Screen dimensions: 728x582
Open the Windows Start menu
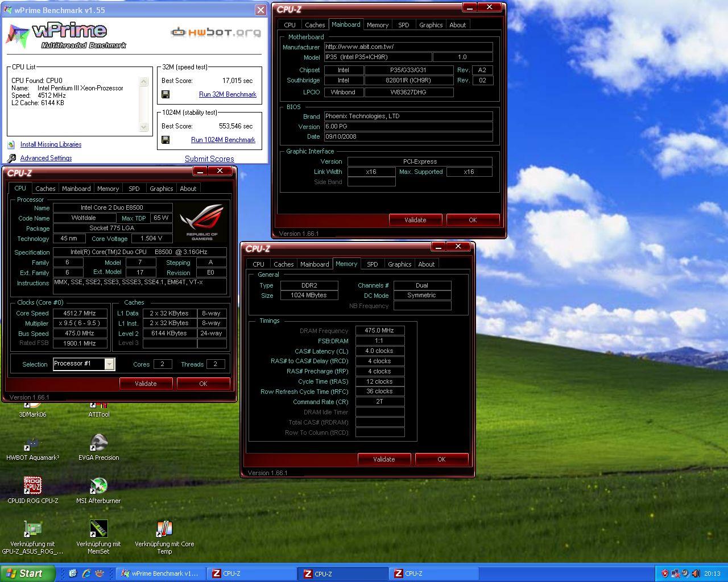click(28, 573)
